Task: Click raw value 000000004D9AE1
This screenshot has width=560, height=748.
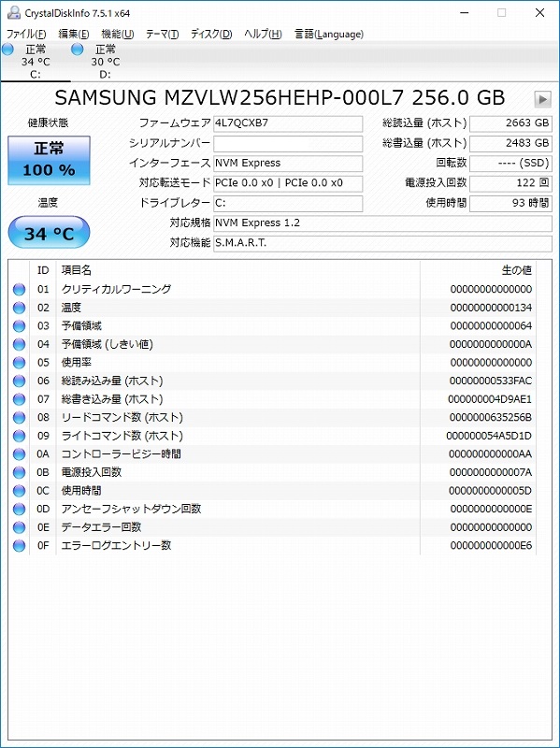Action: (x=490, y=399)
